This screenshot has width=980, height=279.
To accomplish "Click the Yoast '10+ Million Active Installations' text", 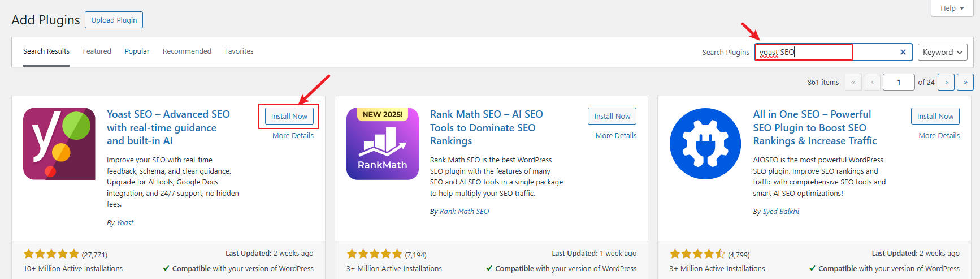I will click(x=73, y=269).
